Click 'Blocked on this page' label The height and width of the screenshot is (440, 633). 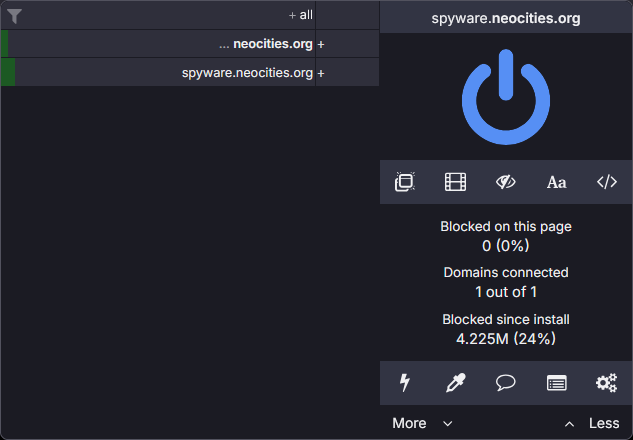tap(506, 226)
